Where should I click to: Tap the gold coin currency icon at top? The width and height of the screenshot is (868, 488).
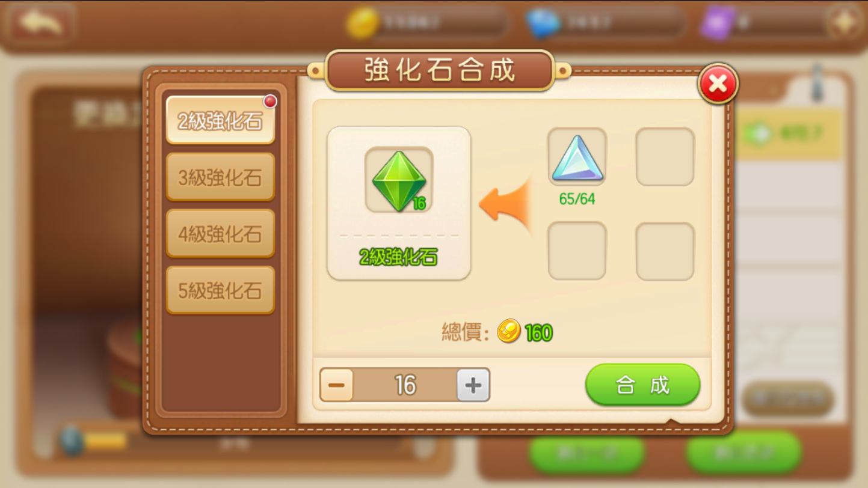[363, 23]
